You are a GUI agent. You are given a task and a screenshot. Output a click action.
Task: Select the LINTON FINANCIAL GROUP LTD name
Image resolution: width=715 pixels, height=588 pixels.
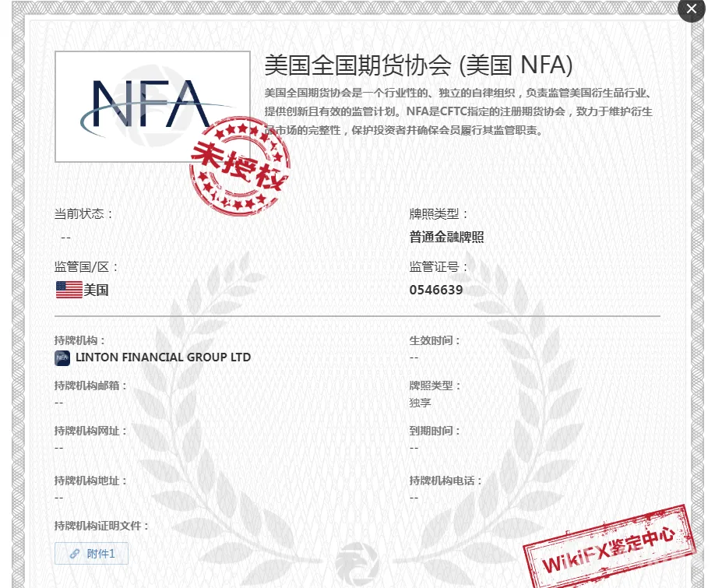164,357
